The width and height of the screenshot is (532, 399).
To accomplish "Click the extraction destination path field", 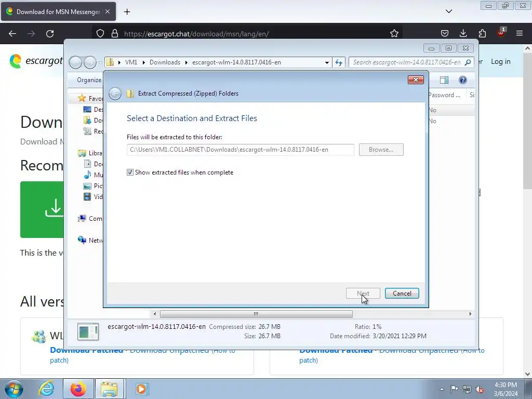I will pyautogui.click(x=240, y=150).
